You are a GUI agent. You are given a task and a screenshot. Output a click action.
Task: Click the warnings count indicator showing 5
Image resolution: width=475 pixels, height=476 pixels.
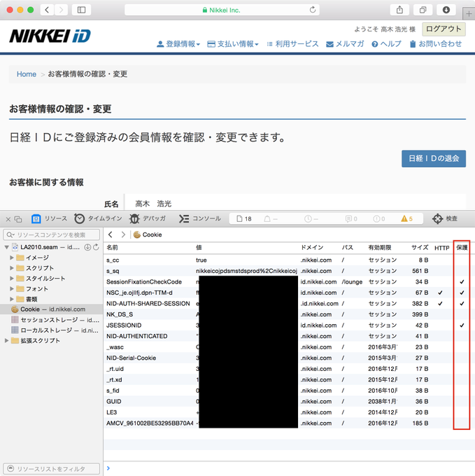tap(406, 218)
